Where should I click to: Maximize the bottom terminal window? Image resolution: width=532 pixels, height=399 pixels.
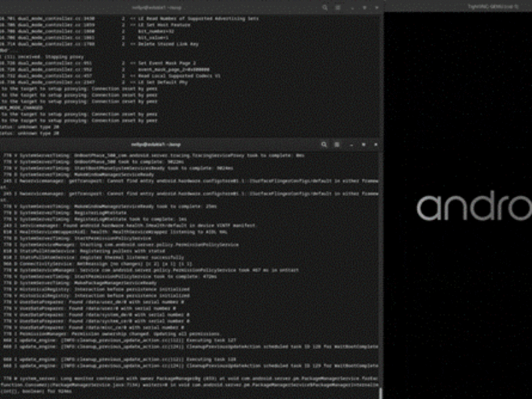click(x=364, y=144)
